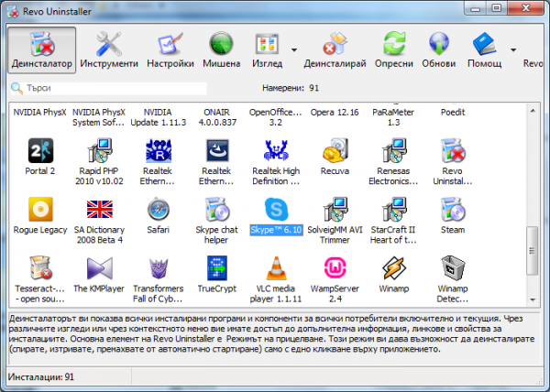
Task: Select The KMPlayer icon
Action: click(99, 268)
